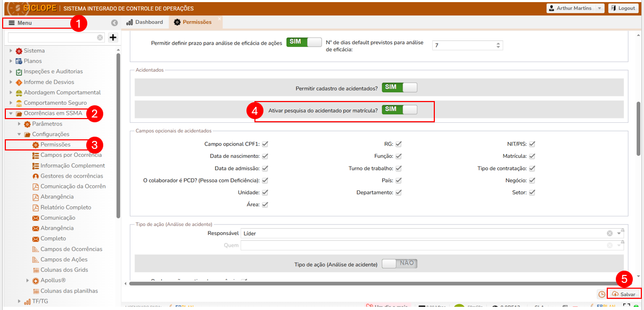This screenshot has height=310, width=644.
Task: Uncheck the NIT/PIS checkbox
Action: pyautogui.click(x=532, y=144)
